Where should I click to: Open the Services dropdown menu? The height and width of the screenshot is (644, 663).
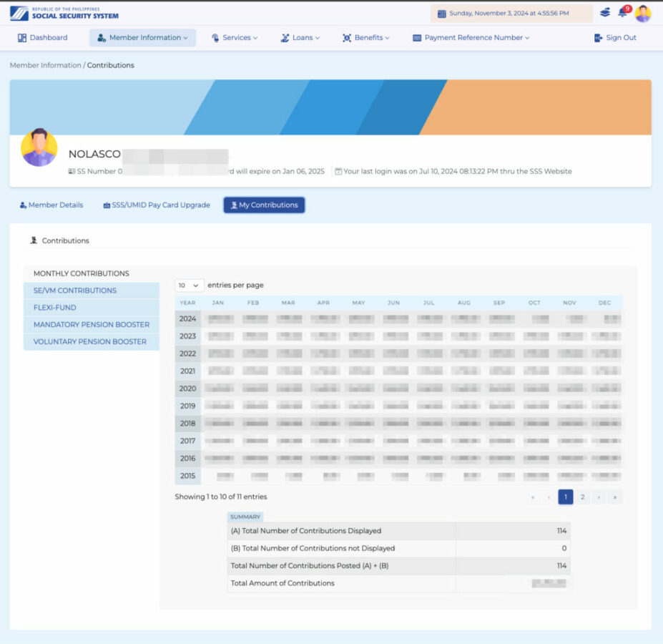point(235,38)
